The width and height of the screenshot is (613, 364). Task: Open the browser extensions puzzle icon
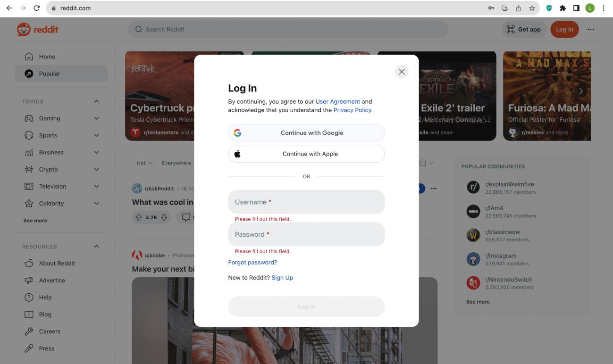click(x=563, y=8)
